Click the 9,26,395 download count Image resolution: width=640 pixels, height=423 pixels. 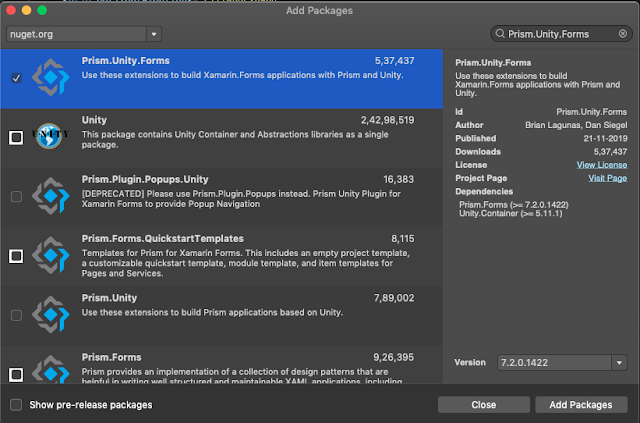point(393,357)
